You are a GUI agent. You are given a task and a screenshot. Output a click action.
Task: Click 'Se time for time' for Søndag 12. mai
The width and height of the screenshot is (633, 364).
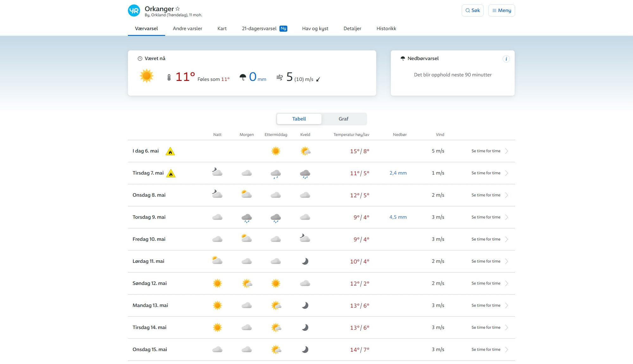pyautogui.click(x=486, y=283)
